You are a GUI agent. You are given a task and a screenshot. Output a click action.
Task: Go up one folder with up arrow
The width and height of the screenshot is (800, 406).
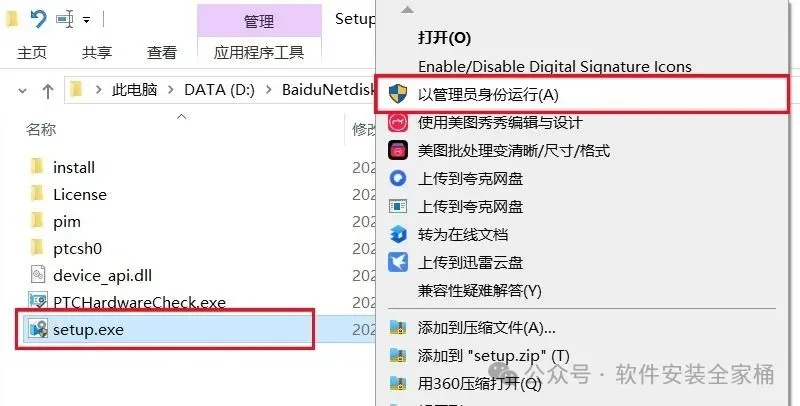point(48,91)
